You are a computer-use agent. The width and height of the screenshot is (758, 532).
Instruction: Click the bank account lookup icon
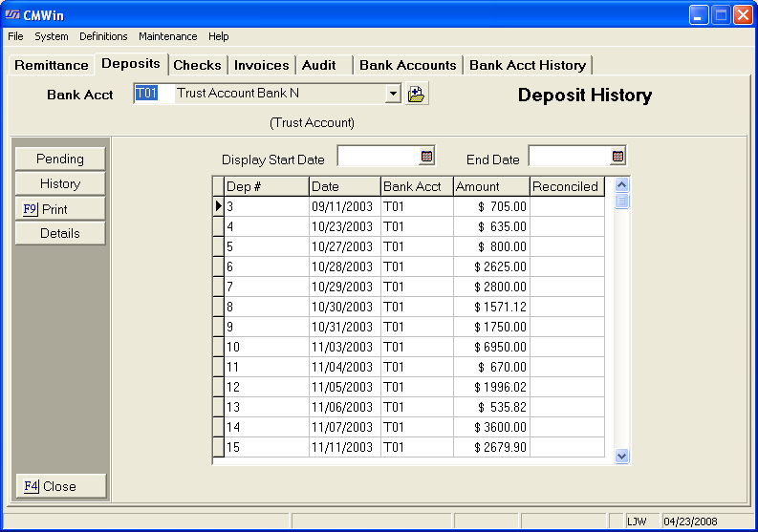click(416, 94)
